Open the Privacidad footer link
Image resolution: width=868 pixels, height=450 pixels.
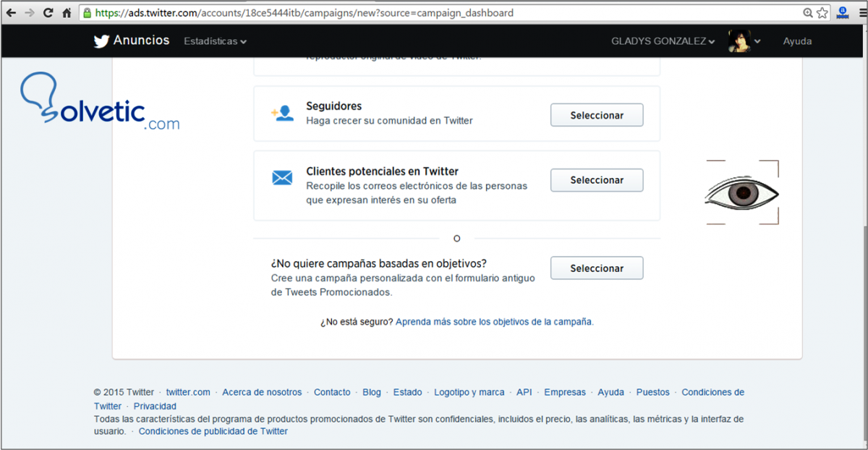pyautogui.click(x=155, y=407)
